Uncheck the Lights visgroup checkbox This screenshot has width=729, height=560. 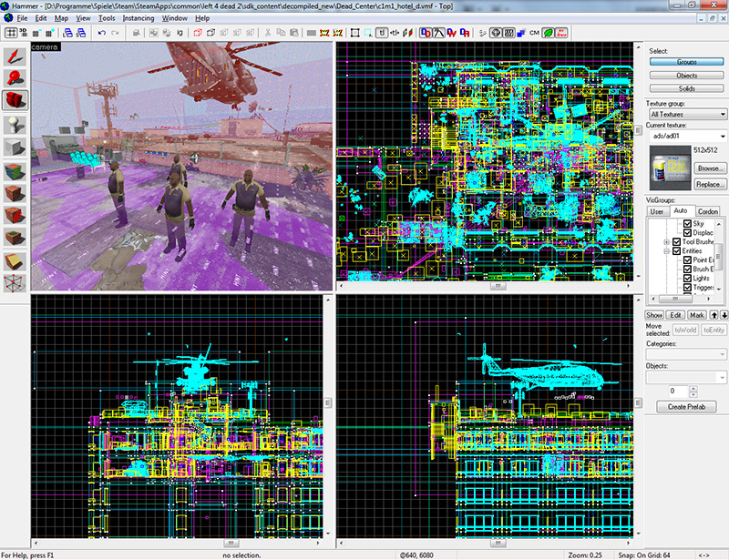(687, 278)
